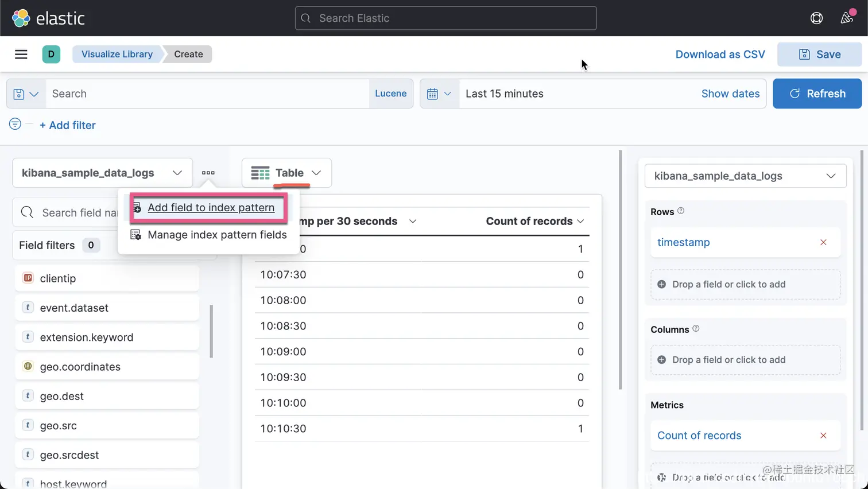Remove the Count of records metric

pyautogui.click(x=823, y=436)
